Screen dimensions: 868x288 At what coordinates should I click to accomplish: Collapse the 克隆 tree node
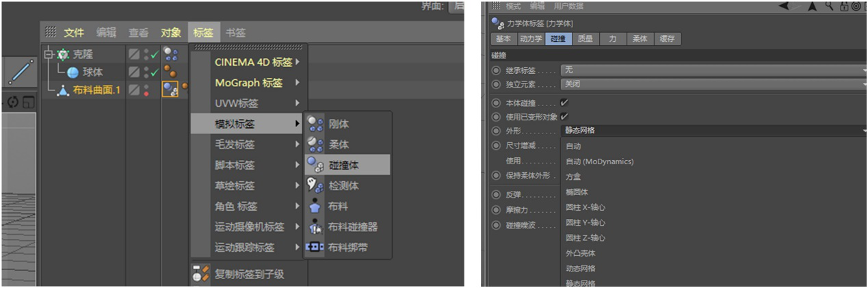coord(47,54)
